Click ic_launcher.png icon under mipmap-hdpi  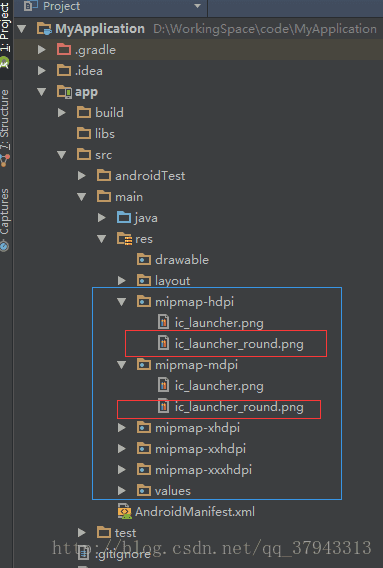tap(163, 322)
